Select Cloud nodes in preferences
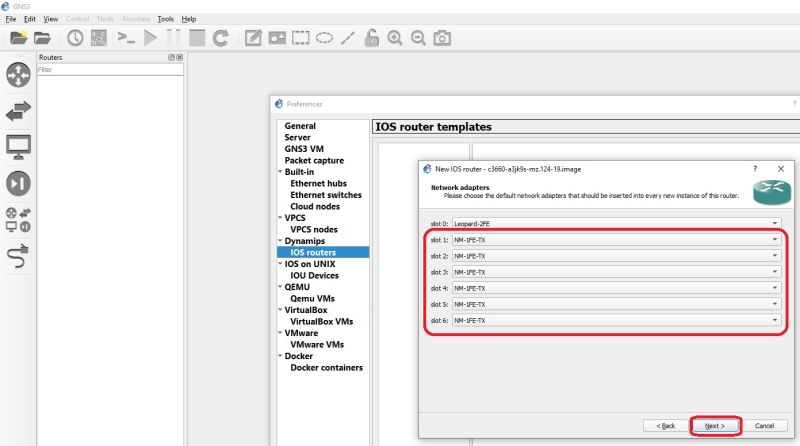This screenshot has width=800, height=446. tap(315, 206)
